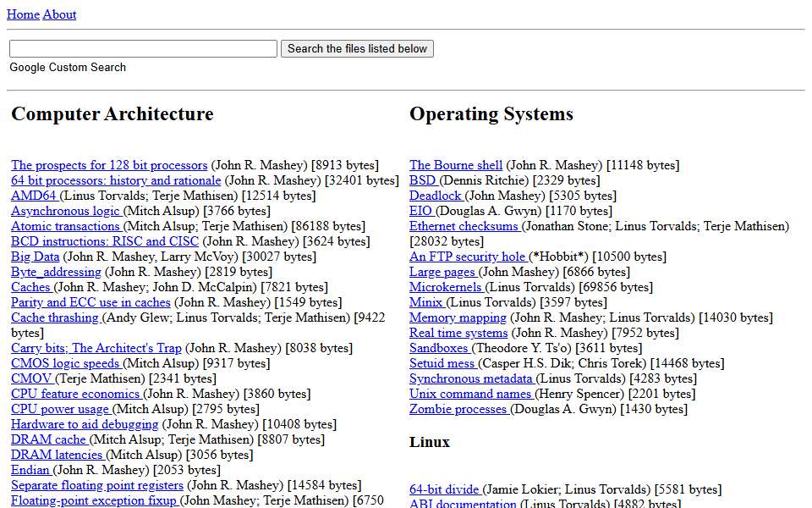The width and height of the screenshot is (812, 508).
Task: Open the DRAM cache link
Action: pos(50,439)
